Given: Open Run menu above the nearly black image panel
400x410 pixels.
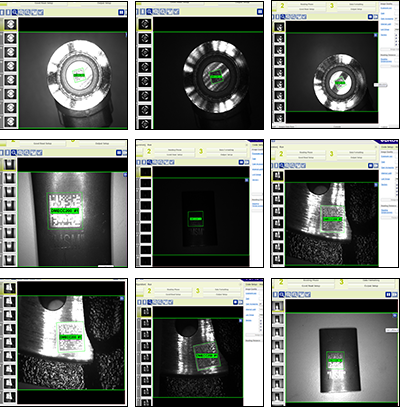Looking at the screenshot, I should coord(150,145).
